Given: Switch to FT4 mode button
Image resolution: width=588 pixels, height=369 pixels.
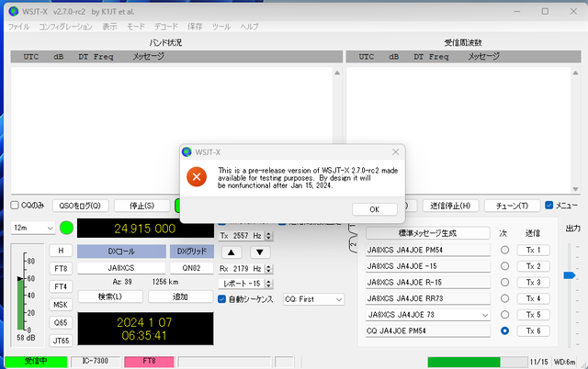Looking at the screenshot, I should 61,286.
